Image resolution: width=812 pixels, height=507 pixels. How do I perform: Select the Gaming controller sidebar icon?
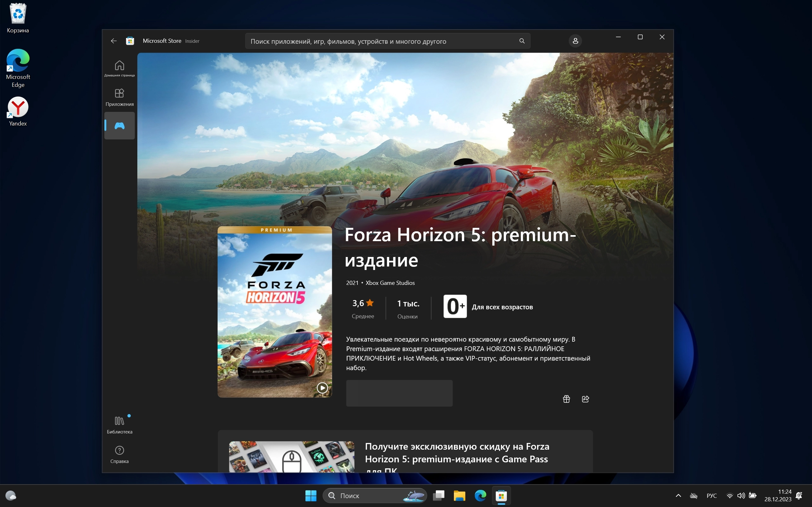(120, 126)
